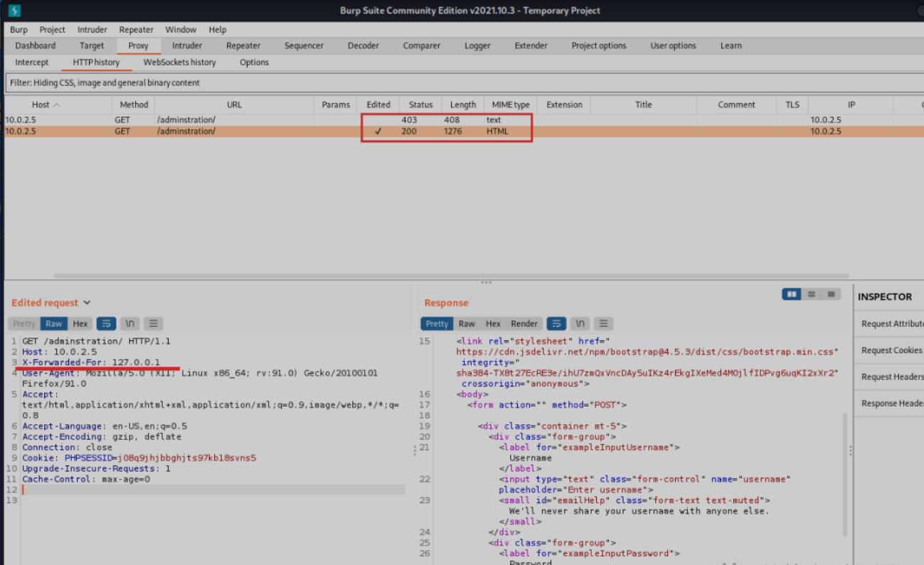Screen dimensions: 924x565
Task: Switch to the Decoder tab
Action: point(363,45)
